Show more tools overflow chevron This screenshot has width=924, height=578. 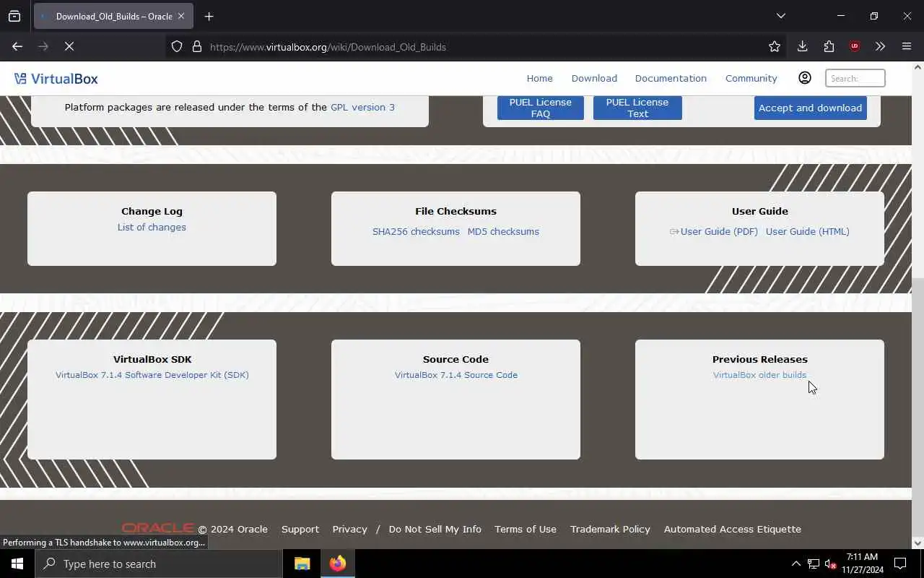(880, 46)
